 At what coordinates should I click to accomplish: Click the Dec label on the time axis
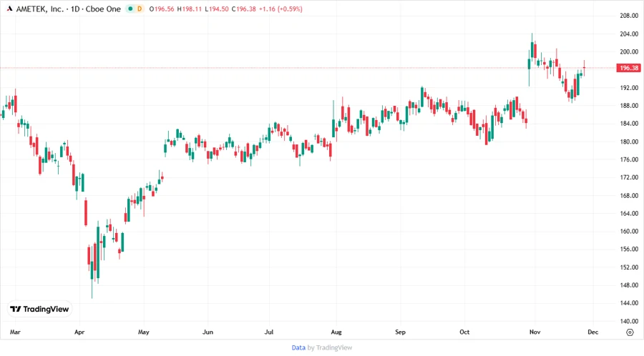tap(592, 332)
